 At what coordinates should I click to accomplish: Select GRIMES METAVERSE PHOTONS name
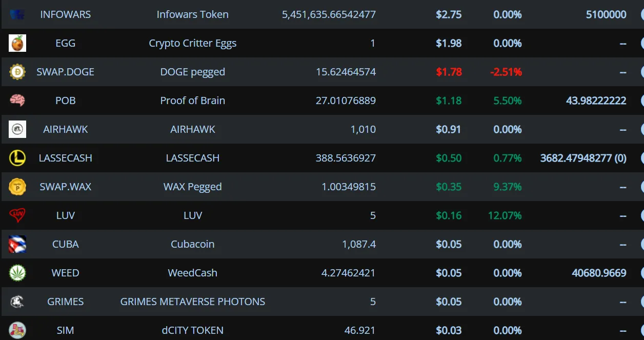193,302
